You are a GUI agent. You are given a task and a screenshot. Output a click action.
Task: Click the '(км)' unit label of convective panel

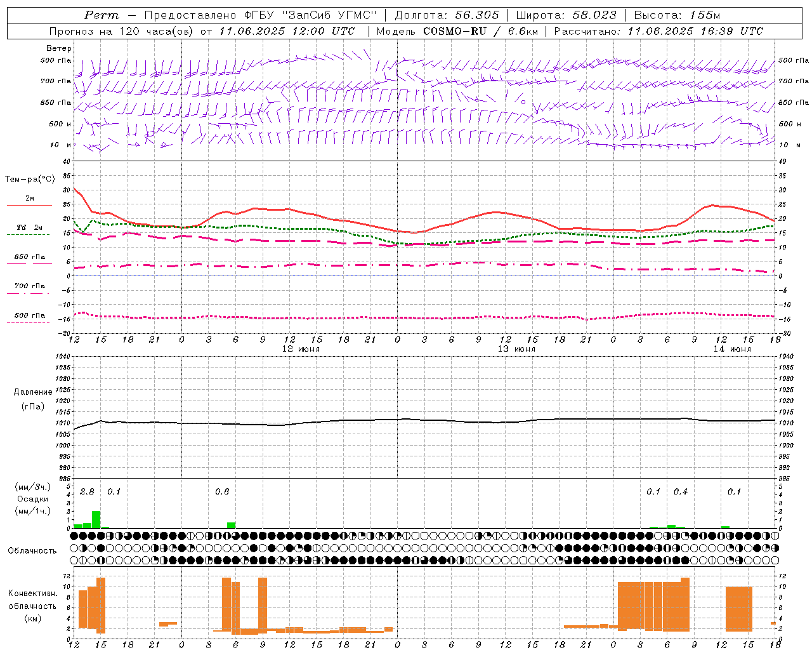tap(33, 618)
